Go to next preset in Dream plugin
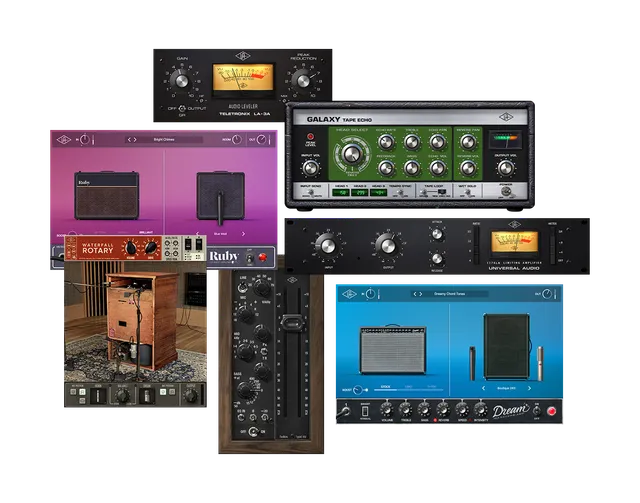This screenshot has height=503, width=640. (x=421, y=294)
